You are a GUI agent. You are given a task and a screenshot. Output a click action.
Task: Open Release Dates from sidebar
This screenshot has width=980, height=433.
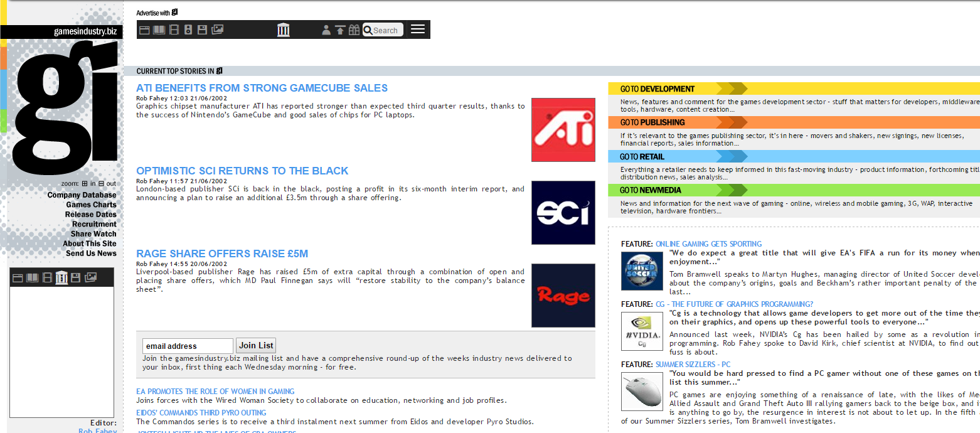coord(90,215)
